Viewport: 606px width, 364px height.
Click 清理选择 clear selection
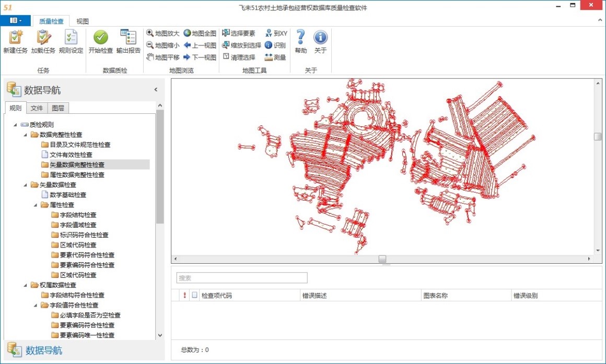(x=239, y=57)
